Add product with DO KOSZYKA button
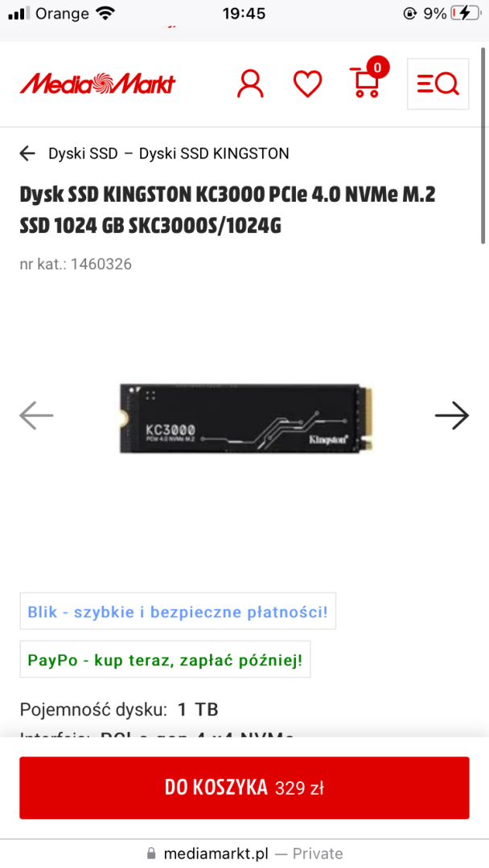Viewport: 489px width, 868px height. click(244, 788)
